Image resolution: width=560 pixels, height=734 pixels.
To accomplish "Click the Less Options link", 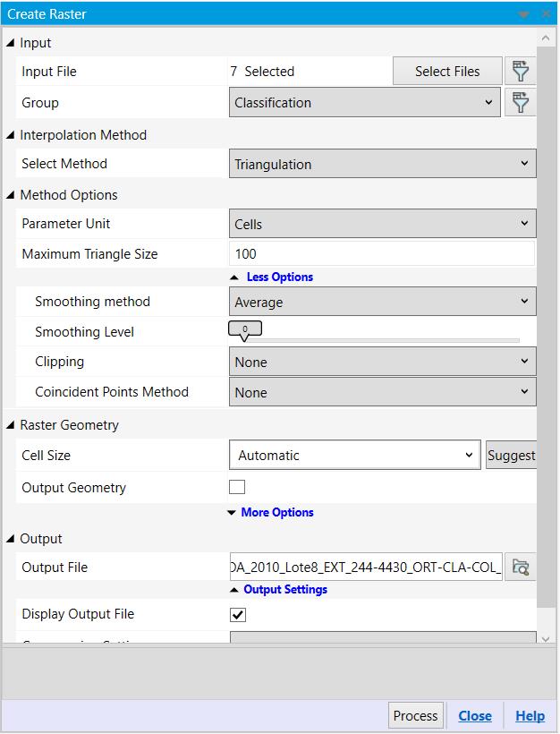I will tap(279, 277).
